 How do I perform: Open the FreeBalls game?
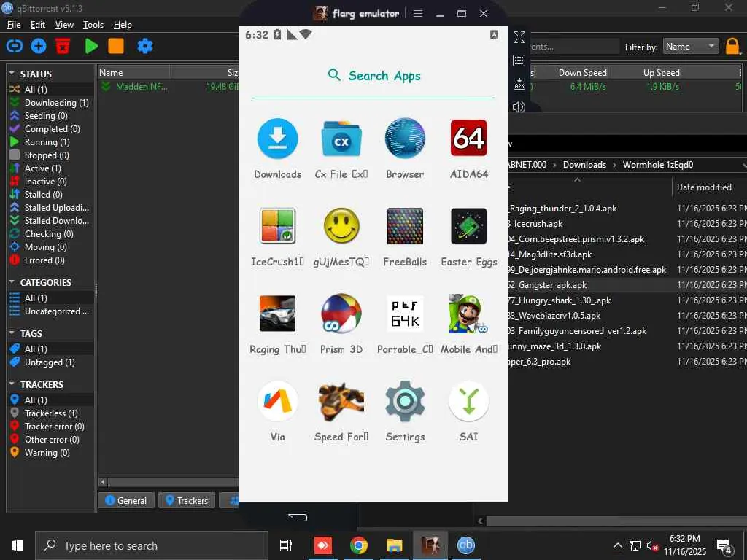(x=405, y=226)
